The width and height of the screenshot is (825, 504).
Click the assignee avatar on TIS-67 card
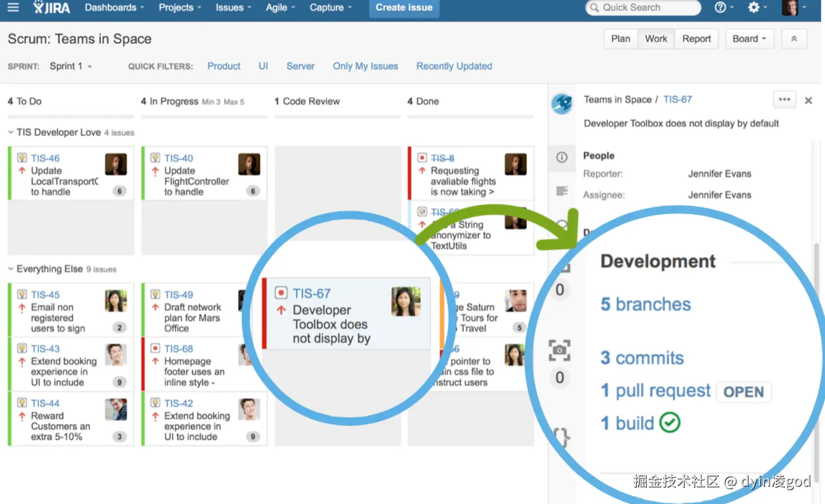pyautogui.click(x=406, y=302)
